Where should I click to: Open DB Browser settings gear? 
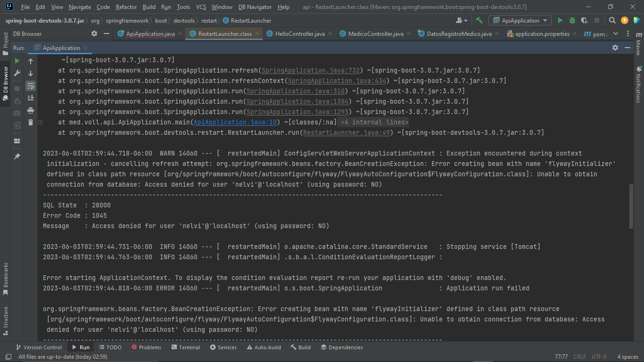pyautogui.click(x=94, y=33)
